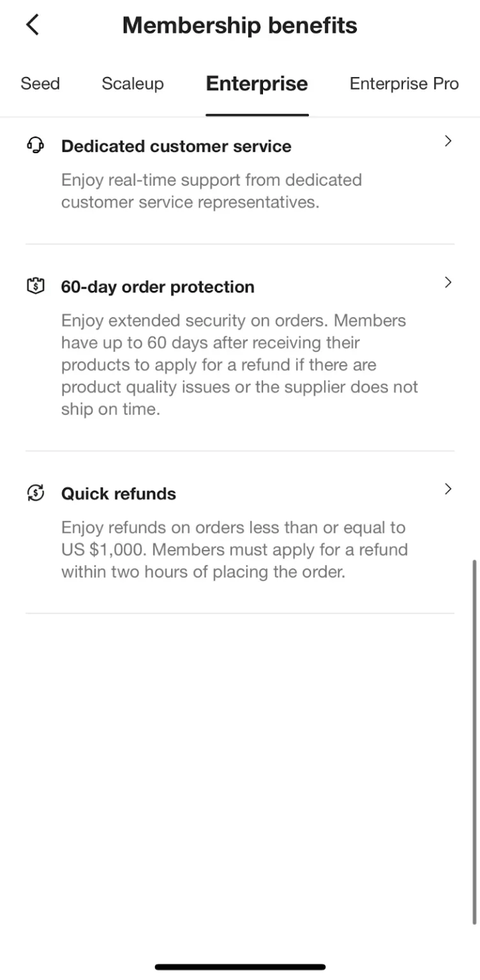
Task: Open the Enterprise Pro tab
Action: [404, 84]
